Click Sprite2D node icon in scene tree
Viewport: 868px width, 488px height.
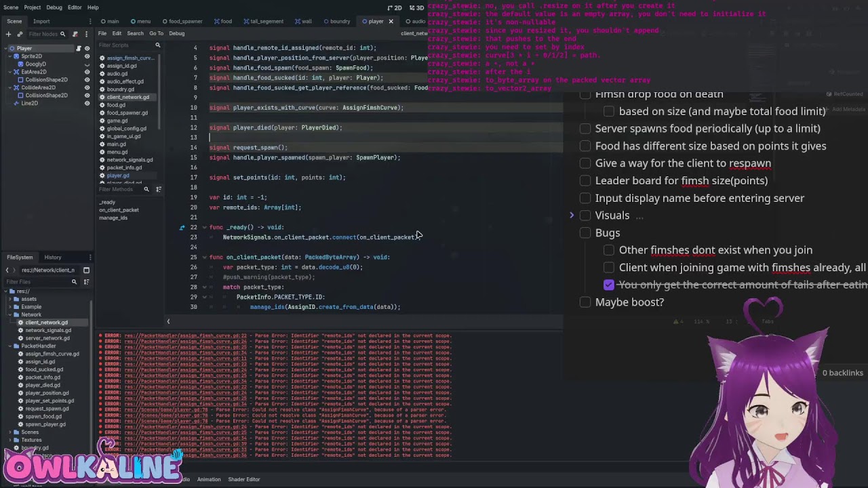point(16,56)
